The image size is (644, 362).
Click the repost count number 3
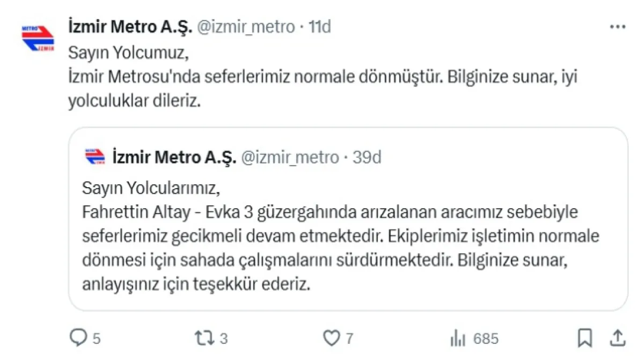click(x=224, y=338)
